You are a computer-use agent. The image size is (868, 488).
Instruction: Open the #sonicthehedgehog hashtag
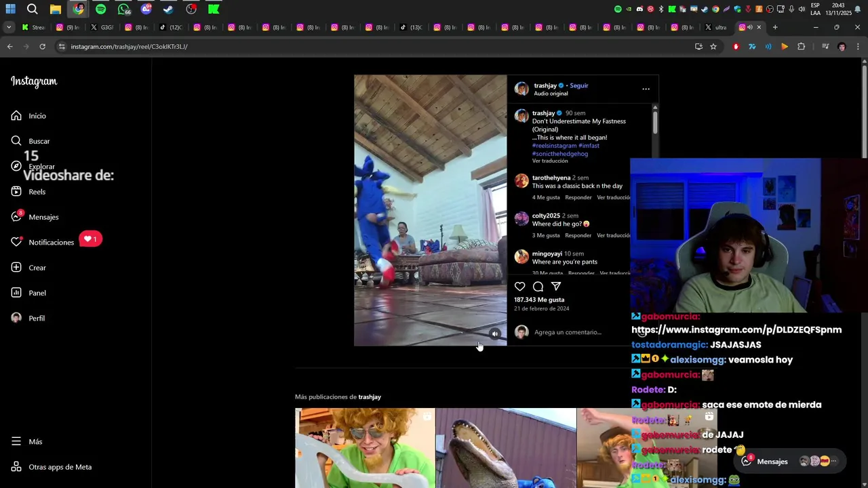[560, 154]
